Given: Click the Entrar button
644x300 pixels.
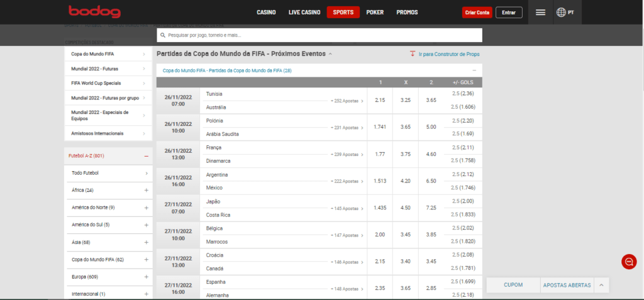Looking at the screenshot, I should tap(509, 13).
